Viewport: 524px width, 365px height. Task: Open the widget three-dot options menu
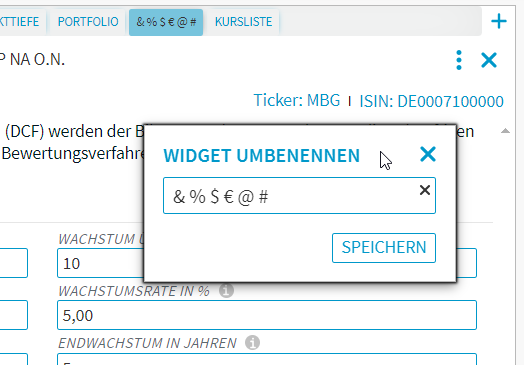[x=459, y=60]
